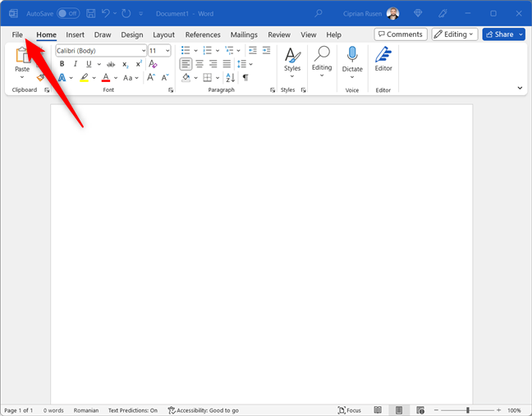The width and height of the screenshot is (532, 416).
Task: Click Text Predictions: On status
Action: [133, 410]
